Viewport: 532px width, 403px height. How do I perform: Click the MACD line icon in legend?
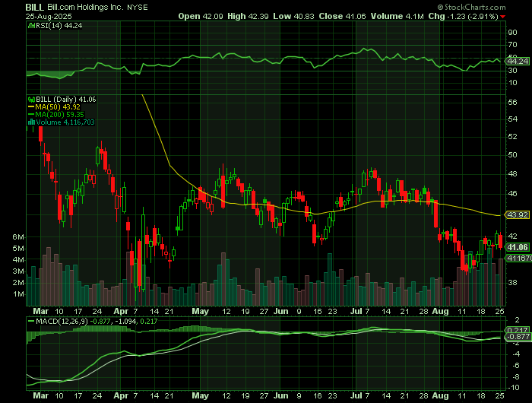pos(31,321)
